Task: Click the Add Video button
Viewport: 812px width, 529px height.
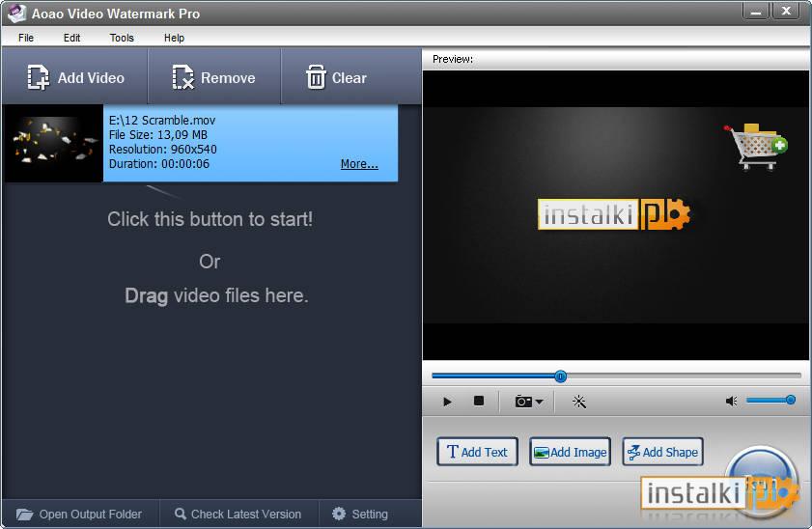Action: click(75, 77)
